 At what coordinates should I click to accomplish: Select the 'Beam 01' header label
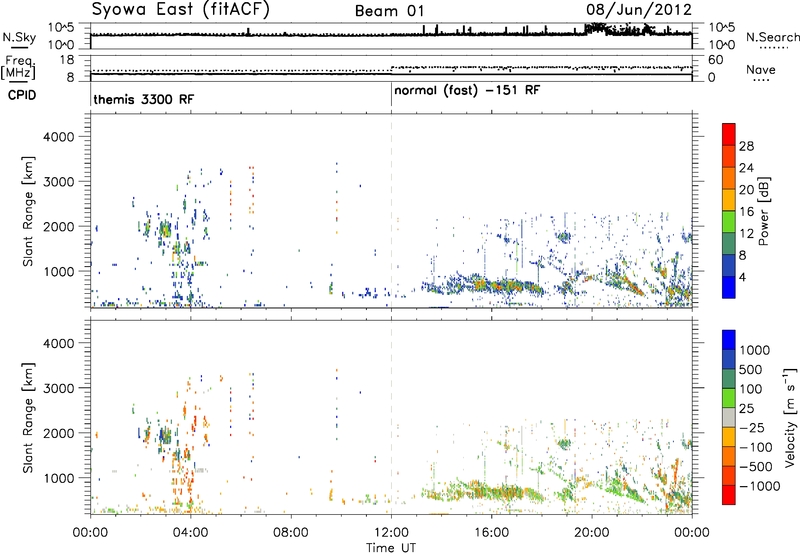[x=389, y=11]
